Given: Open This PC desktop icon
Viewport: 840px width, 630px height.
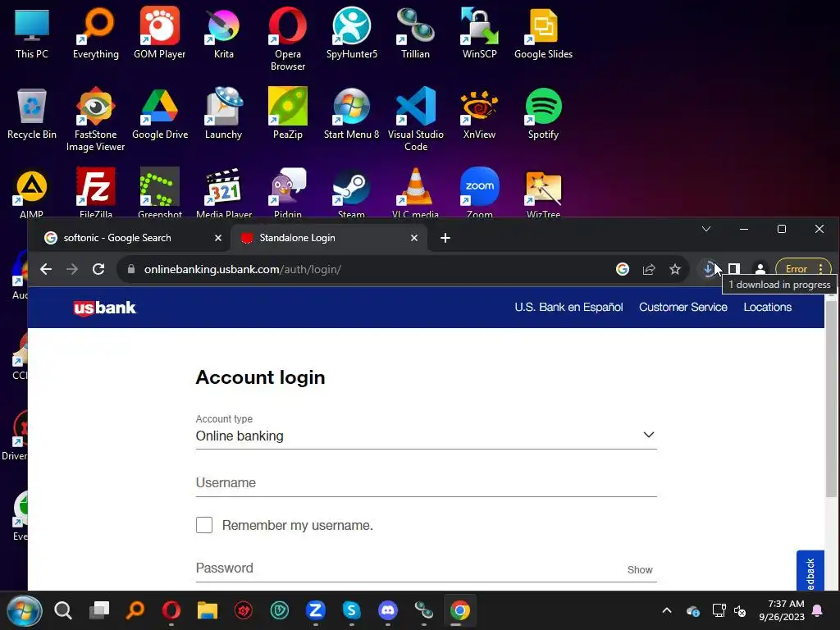Looking at the screenshot, I should pos(32,33).
